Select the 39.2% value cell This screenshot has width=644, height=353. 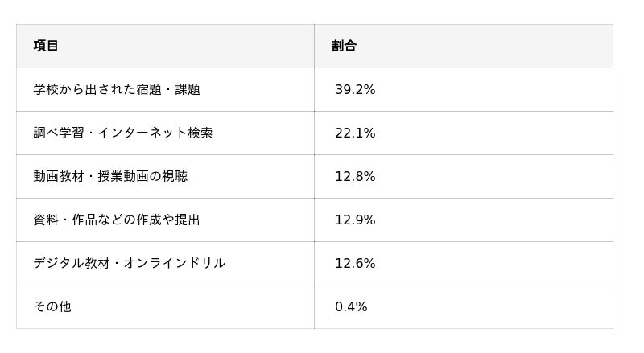[x=464, y=89]
